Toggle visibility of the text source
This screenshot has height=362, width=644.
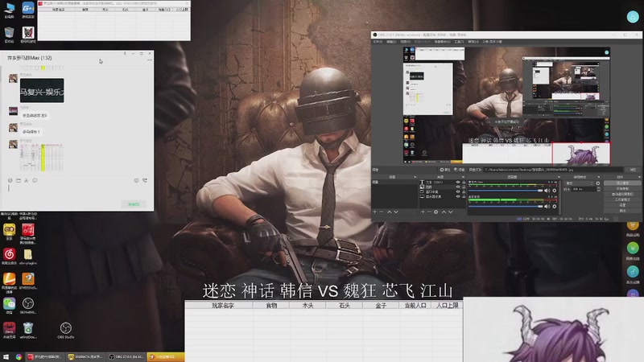[458, 183]
